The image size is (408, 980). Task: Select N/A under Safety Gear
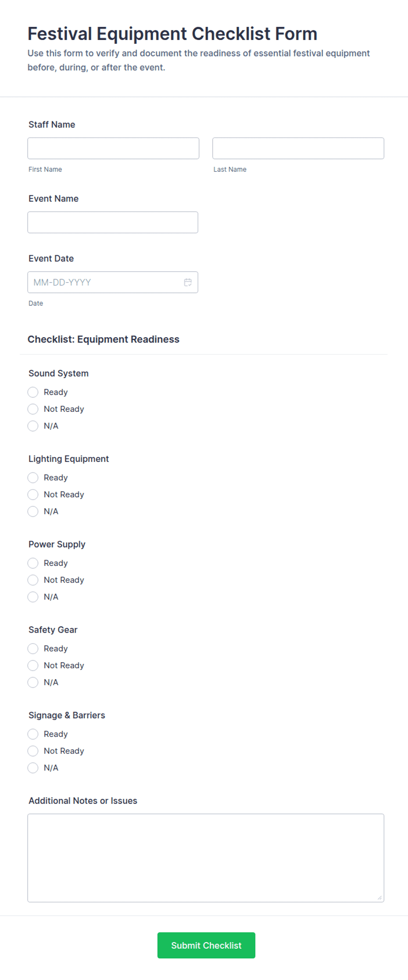point(33,682)
